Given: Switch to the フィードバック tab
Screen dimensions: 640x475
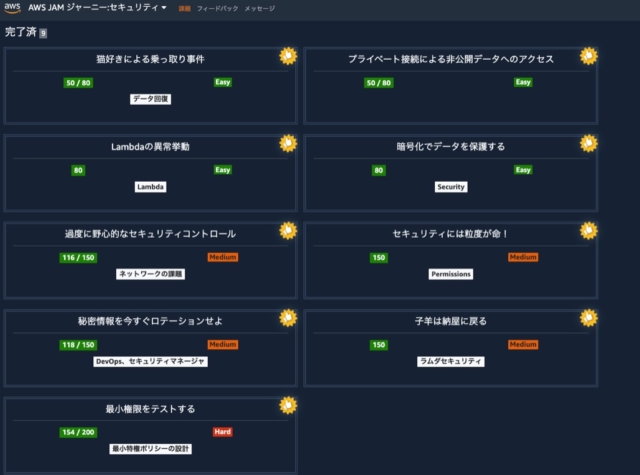Looking at the screenshot, I should [216, 9].
